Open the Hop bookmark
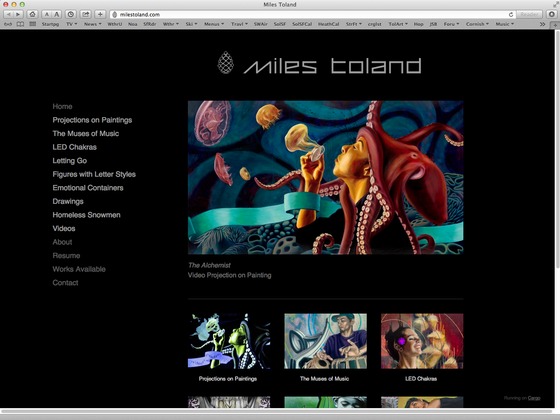Viewport: 560px width, 420px height. coord(418,24)
